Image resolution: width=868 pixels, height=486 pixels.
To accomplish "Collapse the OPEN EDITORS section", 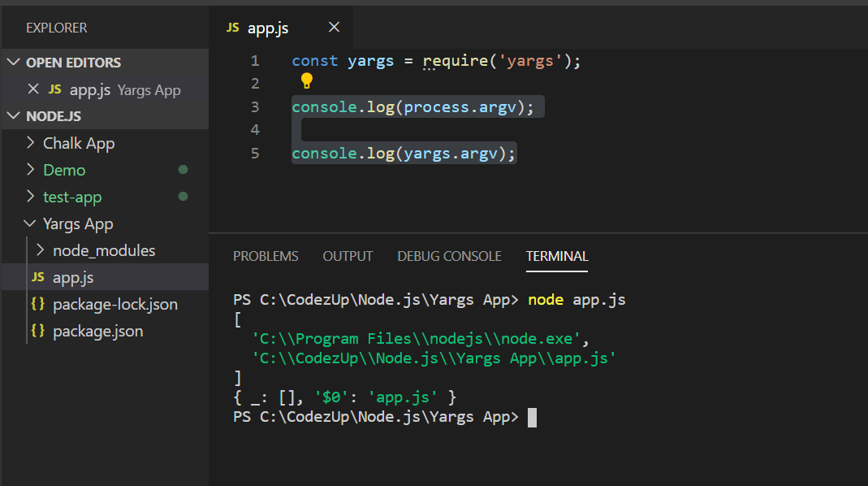I will click(14, 62).
